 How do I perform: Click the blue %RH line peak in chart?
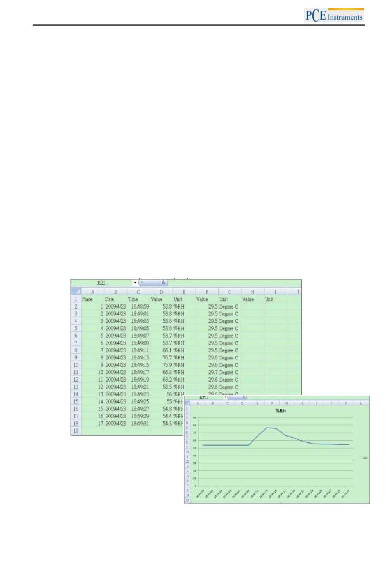[268, 427]
